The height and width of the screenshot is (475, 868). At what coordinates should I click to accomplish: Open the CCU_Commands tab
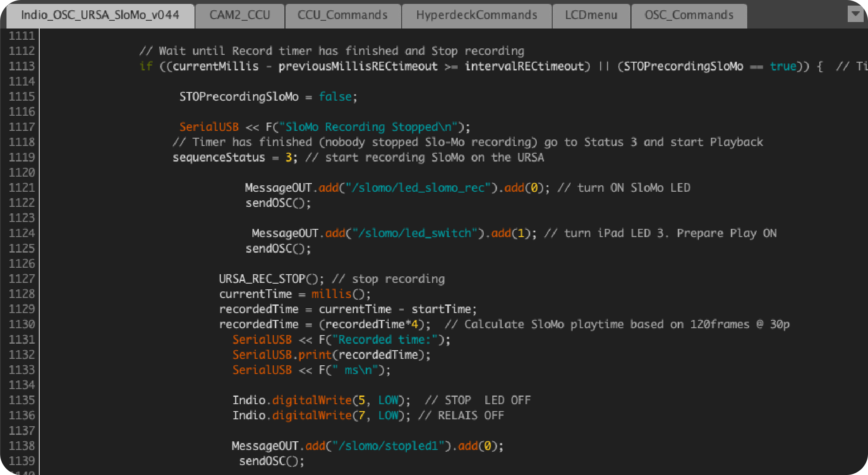point(343,15)
